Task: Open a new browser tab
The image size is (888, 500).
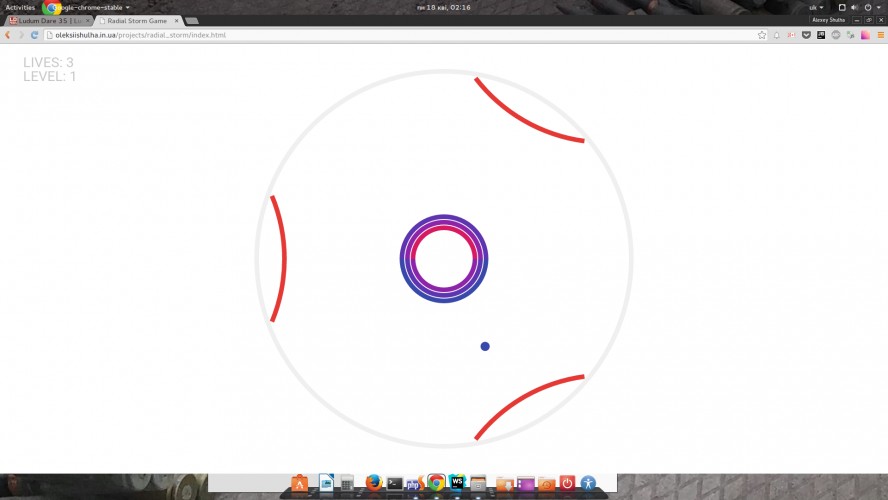Action: pyautogui.click(x=192, y=21)
